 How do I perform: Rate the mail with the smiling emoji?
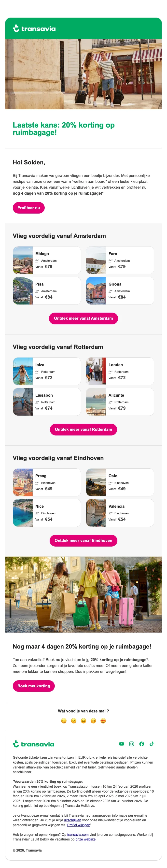(x=94, y=721)
